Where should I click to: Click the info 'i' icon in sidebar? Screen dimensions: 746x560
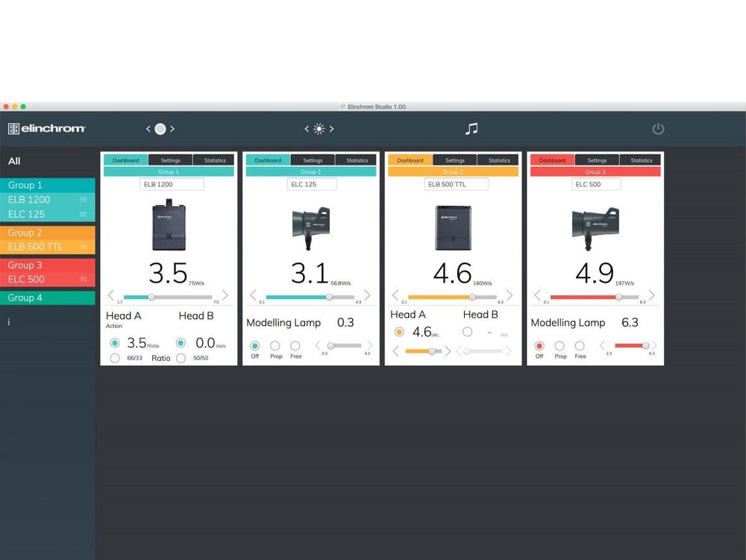[x=8, y=322]
